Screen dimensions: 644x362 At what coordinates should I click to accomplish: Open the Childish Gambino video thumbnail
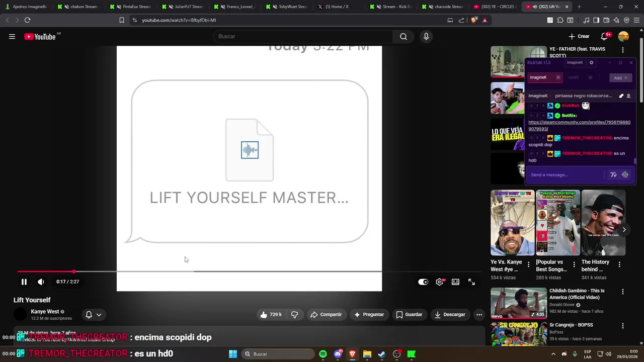click(x=518, y=303)
